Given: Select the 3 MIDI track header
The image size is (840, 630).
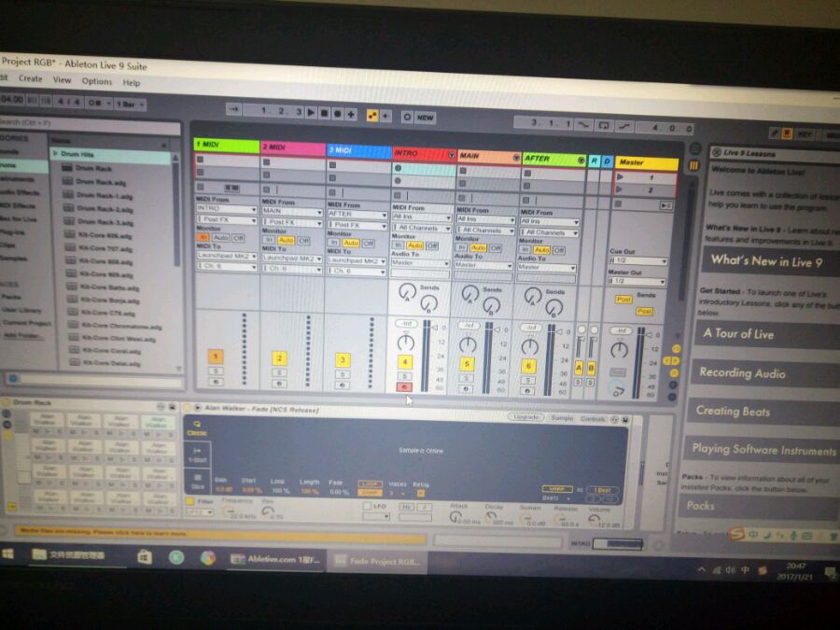Looking at the screenshot, I should pyautogui.click(x=359, y=150).
